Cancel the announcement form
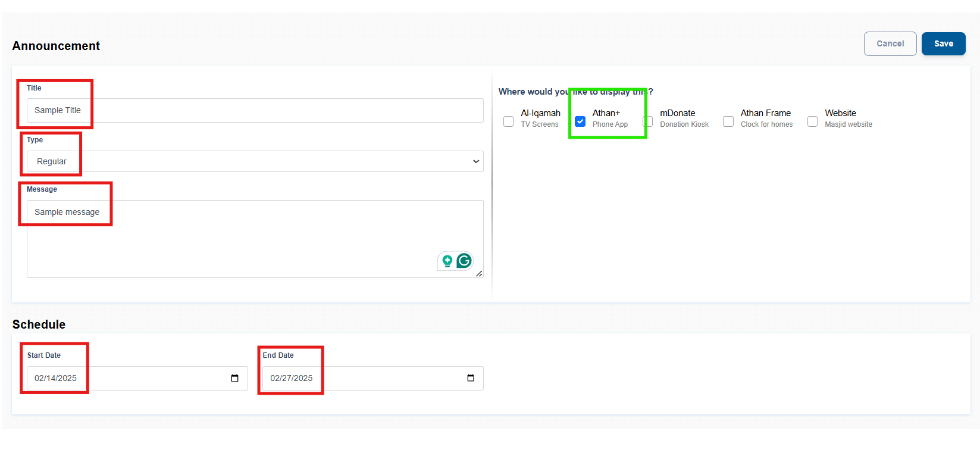This screenshot has width=980, height=456. click(x=890, y=43)
